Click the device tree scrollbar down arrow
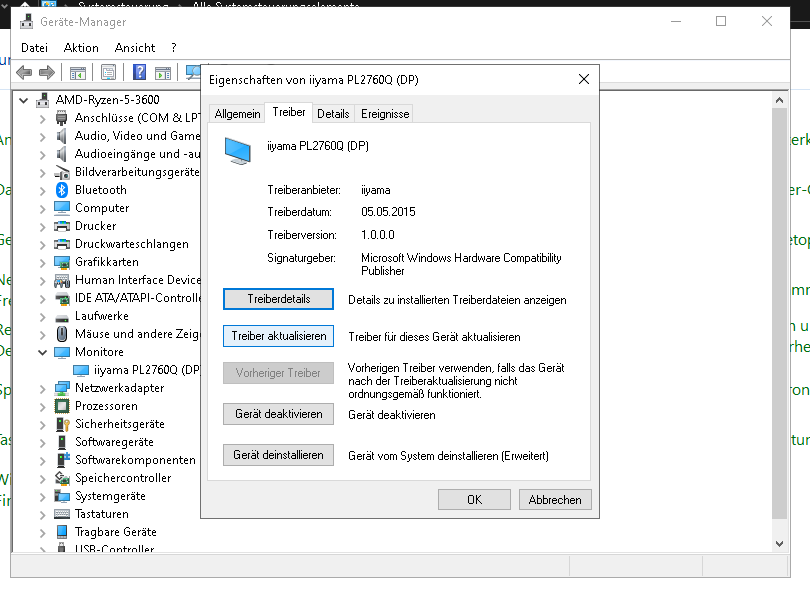 pyautogui.click(x=780, y=544)
